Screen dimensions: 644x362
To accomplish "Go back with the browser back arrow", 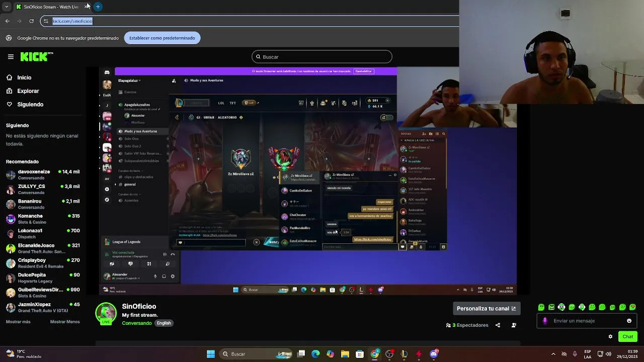I will [7, 21].
